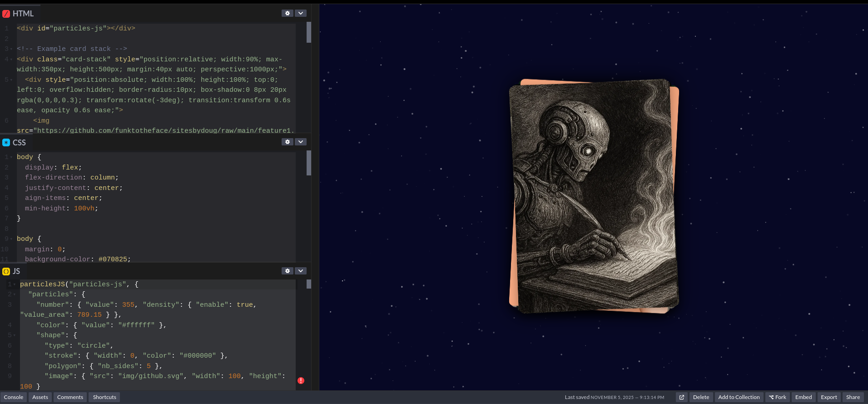This screenshot has height=404, width=868.
Task: Expand CSS editor dropdown chevron
Action: [301, 142]
